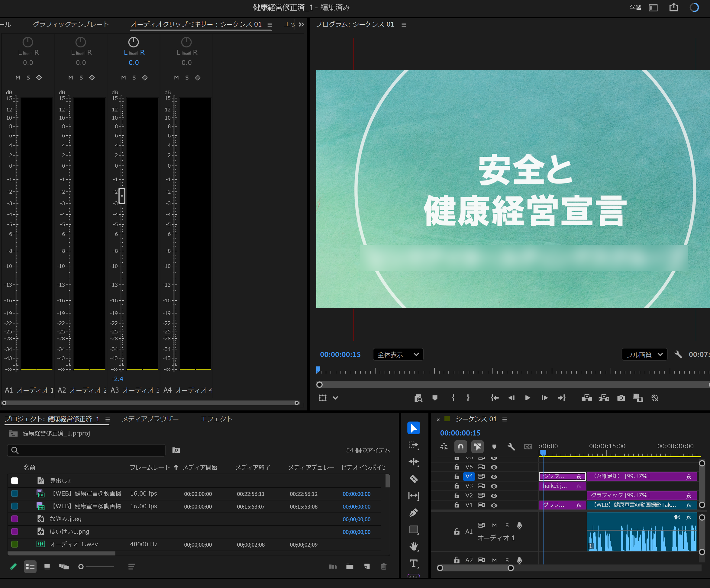Open Program monitor panel menu

[403, 25]
